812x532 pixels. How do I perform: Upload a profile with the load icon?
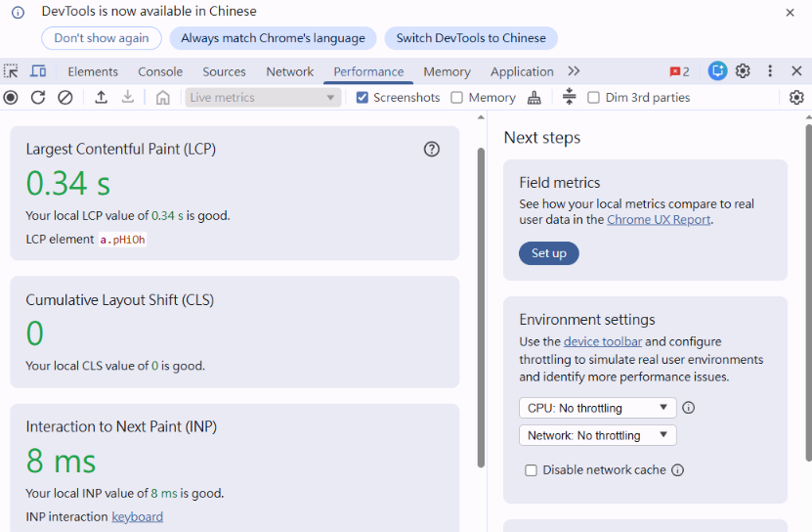(x=102, y=98)
